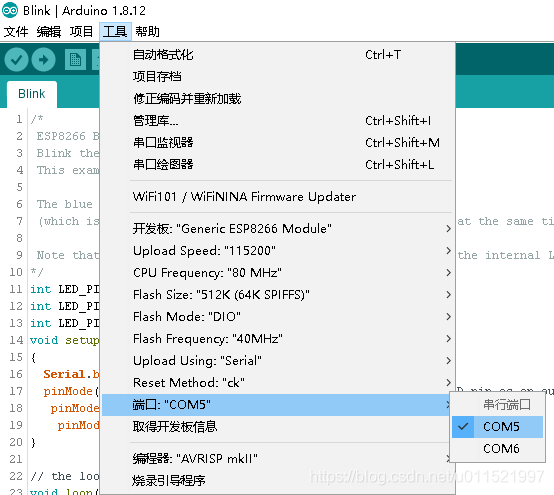Click 'the internal' comment text at right
The width and height of the screenshot is (554, 495).
tap(499, 255)
